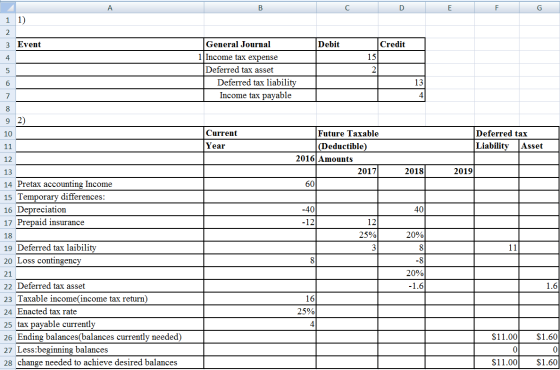Click the 'General Journal' header cell

(260, 44)
